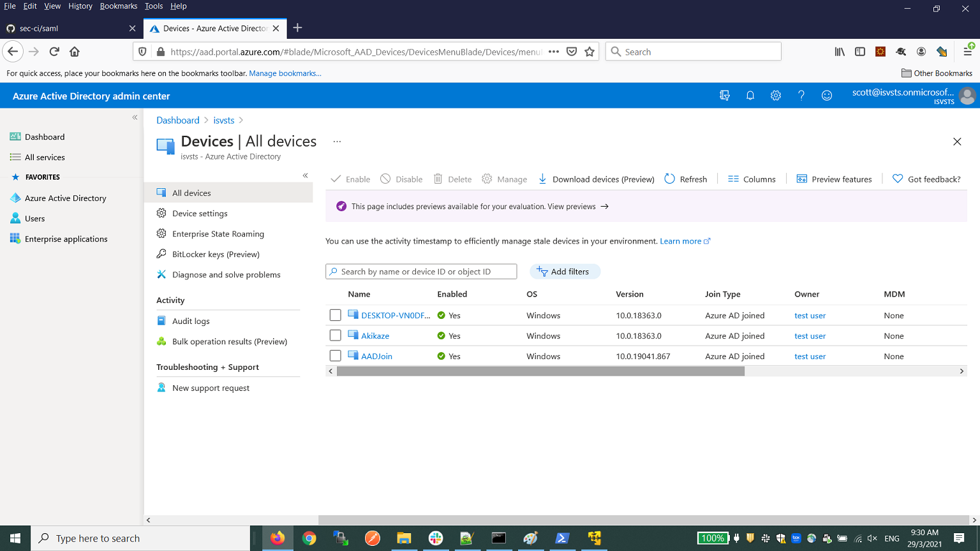This screenshot has width=980, height=551.
Task: Click the notifications bell icon
Action: pyautogui.click(x=750, y=95)
